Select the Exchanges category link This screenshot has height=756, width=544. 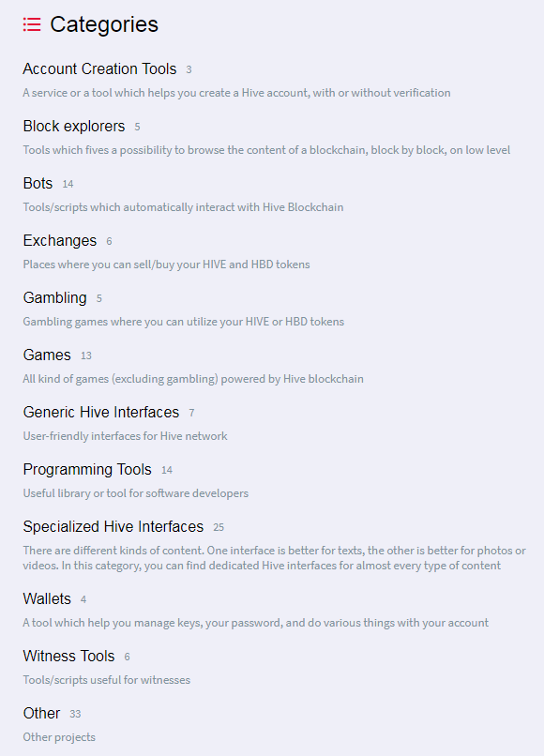60,241
